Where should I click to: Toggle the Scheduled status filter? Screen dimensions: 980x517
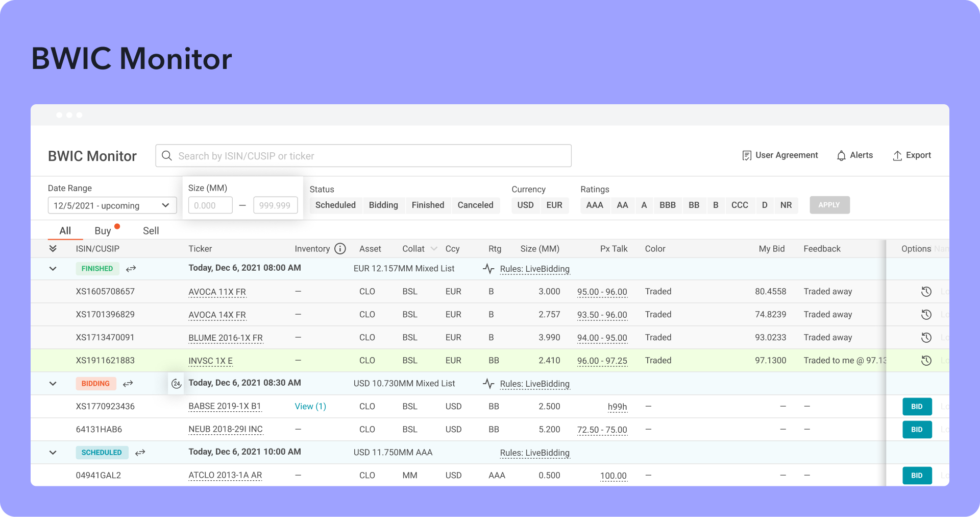tap(335, 205)
